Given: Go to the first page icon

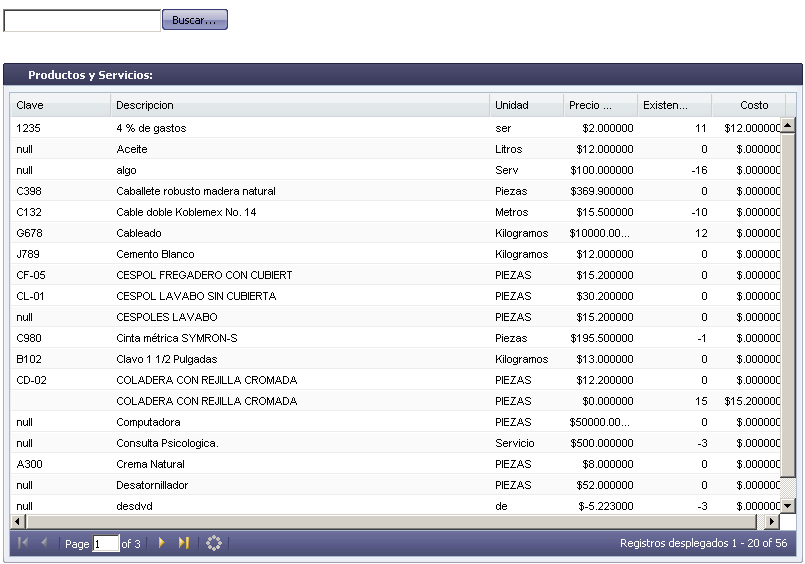Looking at the screenshot, I should pos(23,543).
